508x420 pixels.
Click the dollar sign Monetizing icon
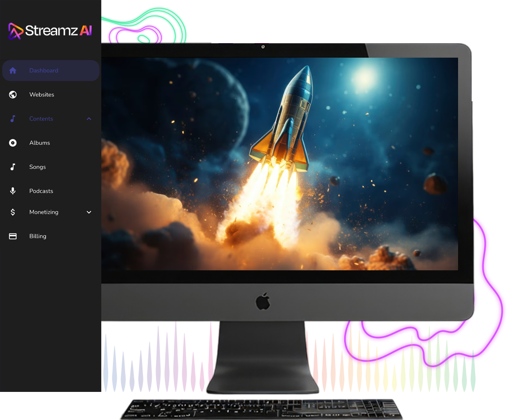tap(13, 212)
